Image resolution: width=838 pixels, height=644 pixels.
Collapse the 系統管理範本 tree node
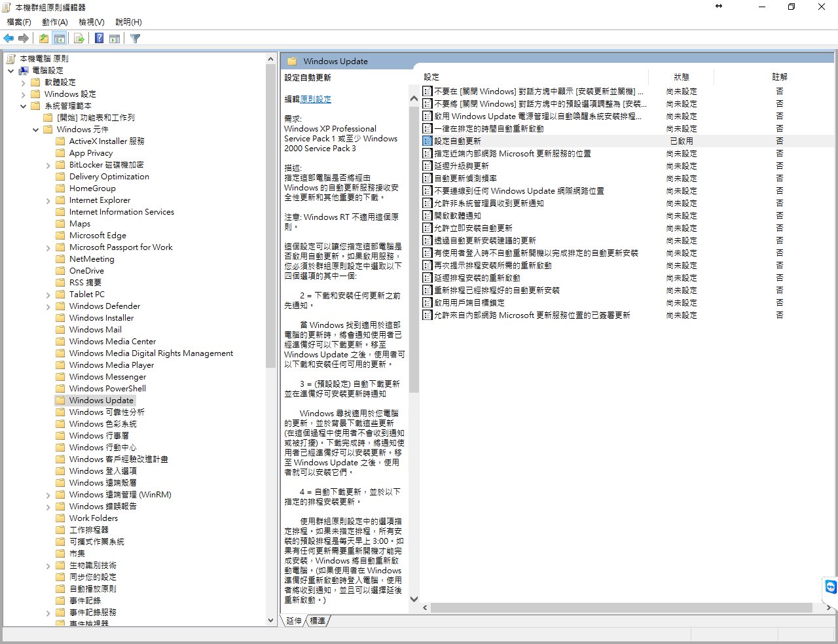[x=24, y=106]
